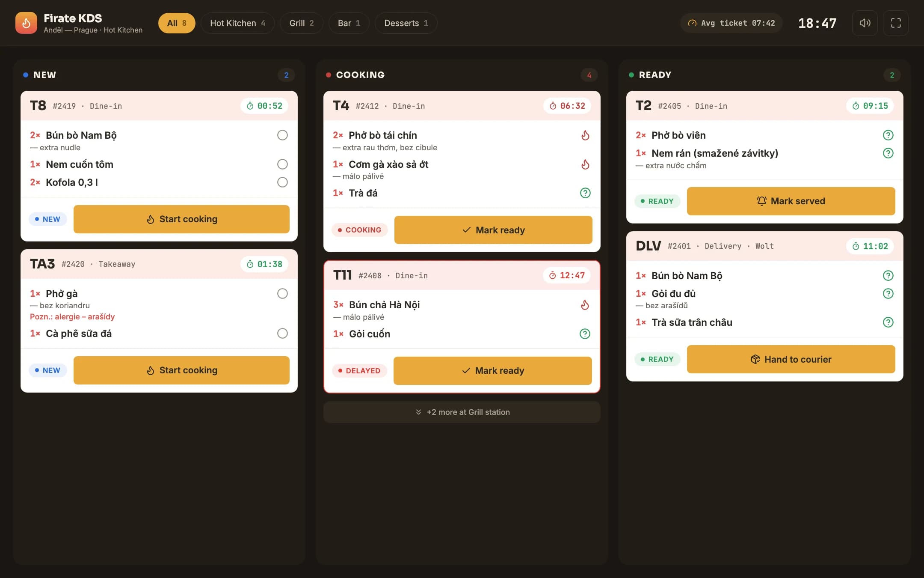This screenshot has width=924, height=578.
Task: Check off Kofola 0,3 l item
Action: (282, 182)
